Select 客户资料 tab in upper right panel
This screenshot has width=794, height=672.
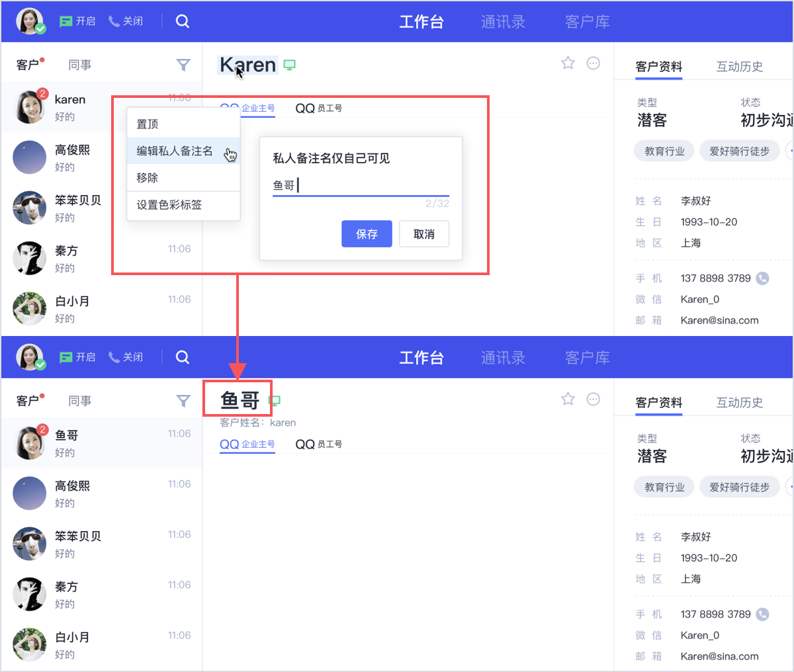pyautogui.click(x=659, y=67)
